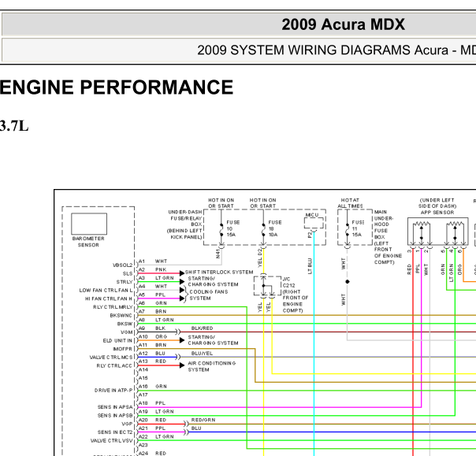Select "HI FAN CTRL FAN H" label

[x=109, y=298]
